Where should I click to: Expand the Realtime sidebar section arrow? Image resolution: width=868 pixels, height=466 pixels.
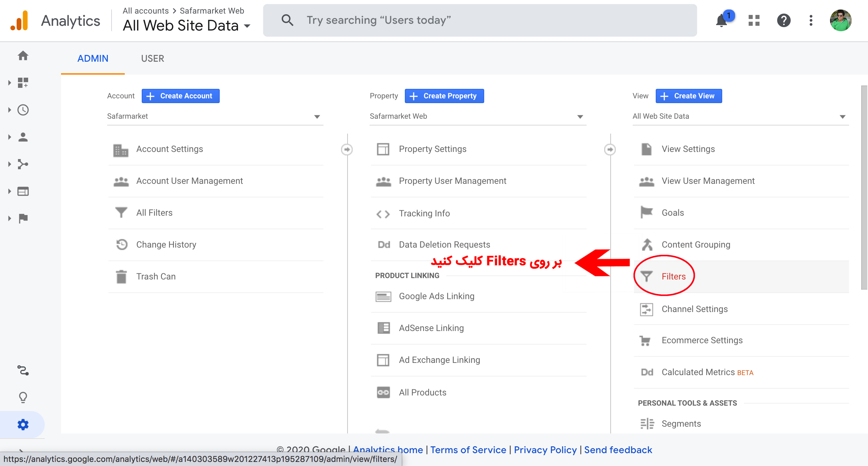point(9,110)
